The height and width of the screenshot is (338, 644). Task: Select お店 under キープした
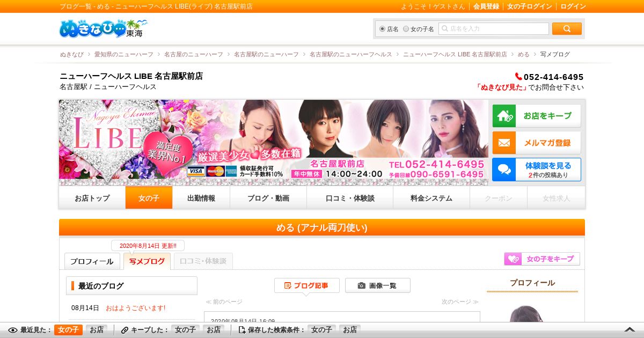(214, 330)
